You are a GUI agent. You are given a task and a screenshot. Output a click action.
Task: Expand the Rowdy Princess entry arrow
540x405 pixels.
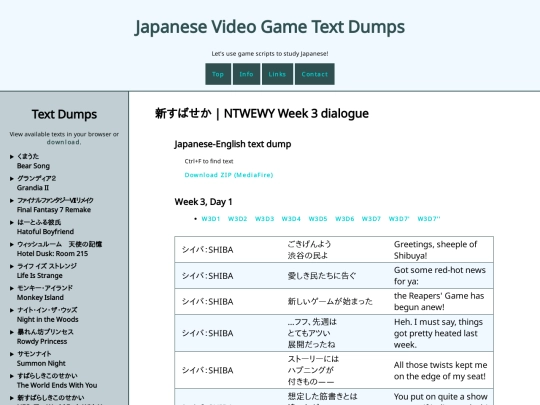click(12, 332)
